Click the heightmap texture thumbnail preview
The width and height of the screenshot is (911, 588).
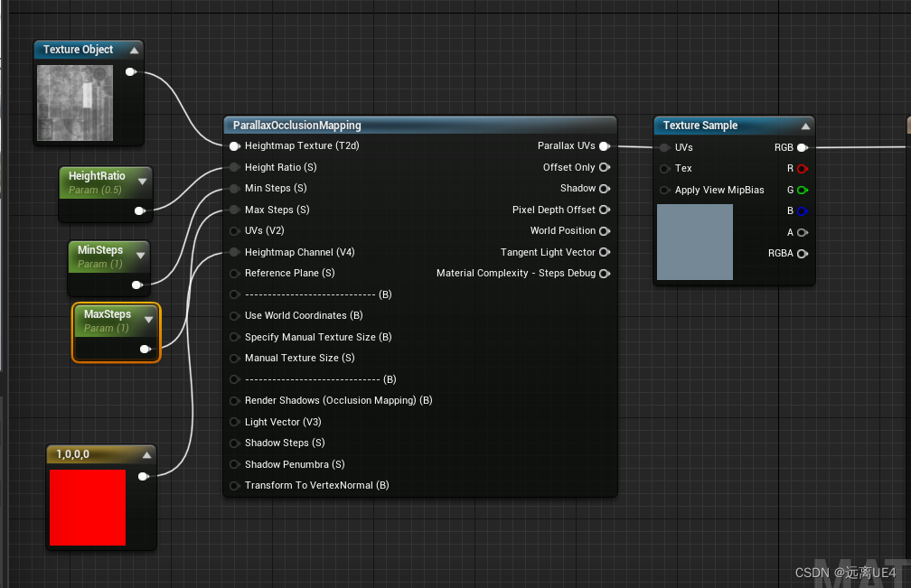75,103
